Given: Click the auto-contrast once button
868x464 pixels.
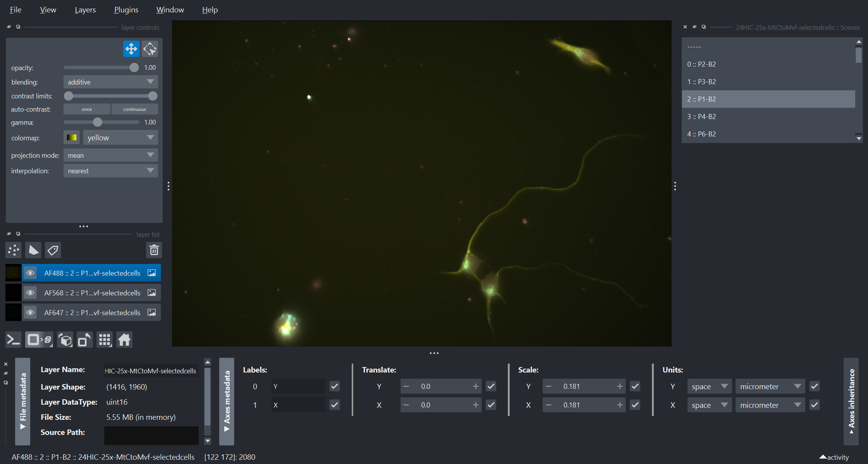Looking at the screenshot, I should tap(87, 109).
